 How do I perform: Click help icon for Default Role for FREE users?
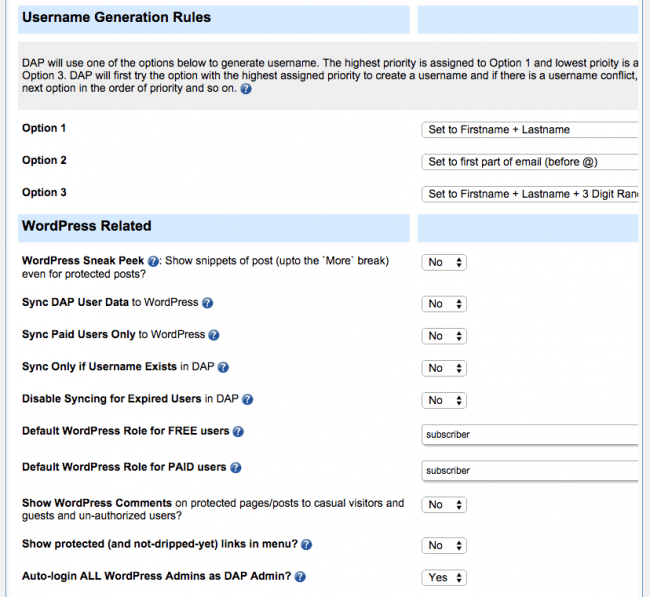click(238, 432)
